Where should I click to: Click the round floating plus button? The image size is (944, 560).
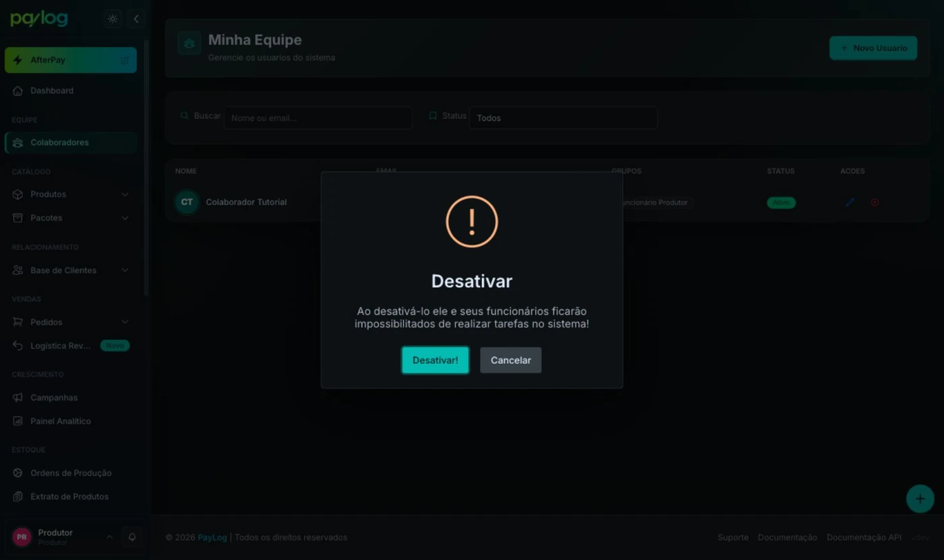[x=920, y=499]
